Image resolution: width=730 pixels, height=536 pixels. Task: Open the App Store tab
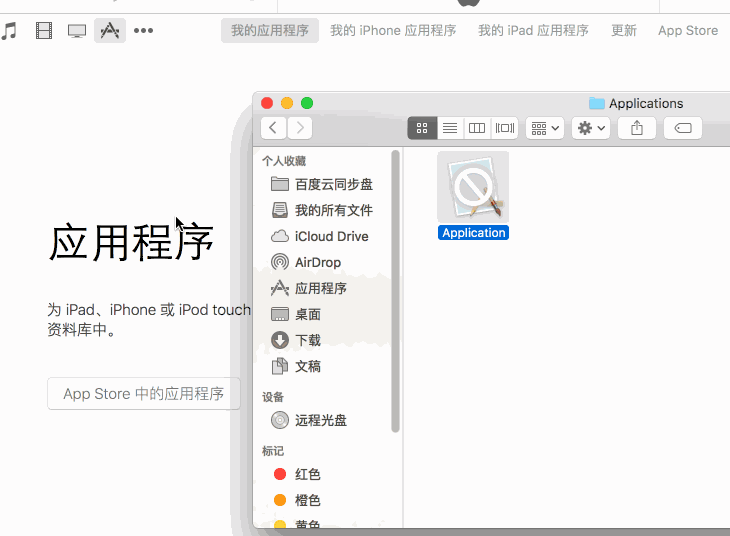[688, 31]
